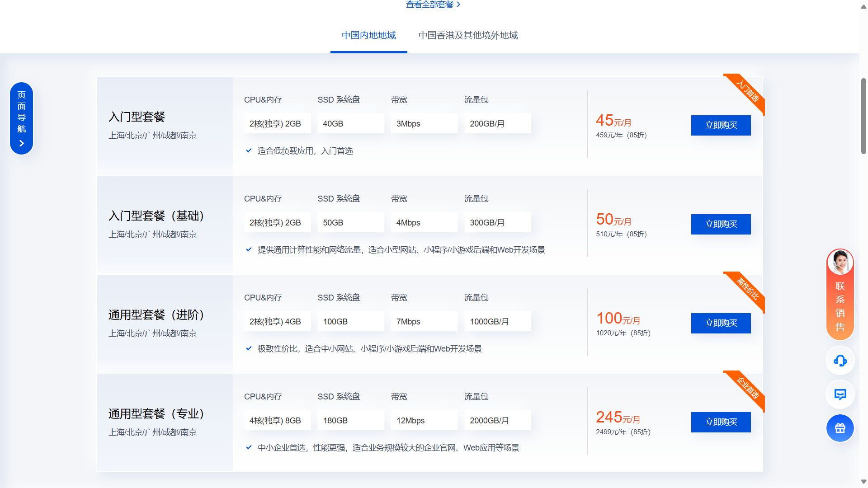Switch to 中国香港及其他境外地域 tab
The height and width of the screenshot is (488, 868).
pos(468,35)
